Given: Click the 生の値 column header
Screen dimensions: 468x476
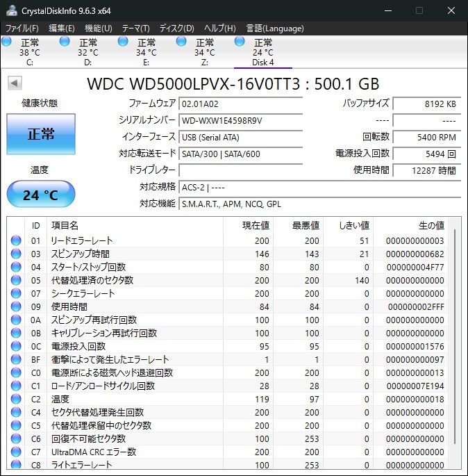Looking at the screenshot, I should point(410,225).
